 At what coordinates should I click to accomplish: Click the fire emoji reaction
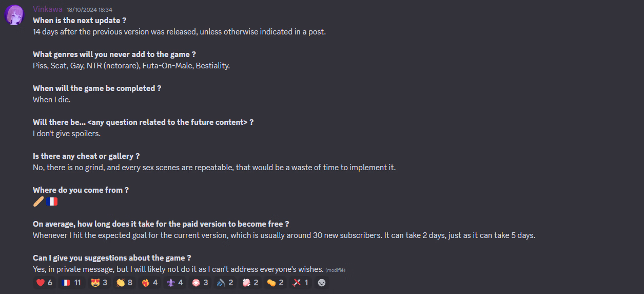tap(149, 283)
